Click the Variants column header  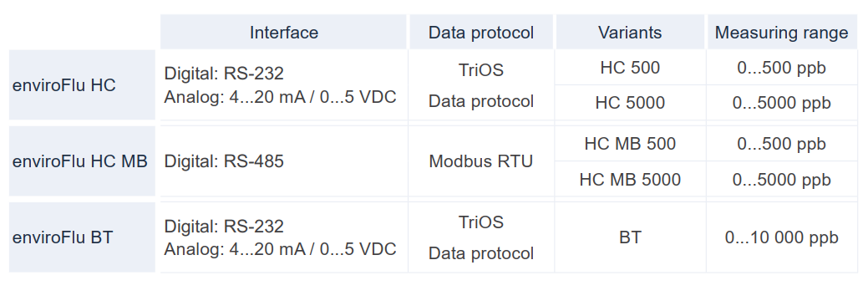click(630, 32)
